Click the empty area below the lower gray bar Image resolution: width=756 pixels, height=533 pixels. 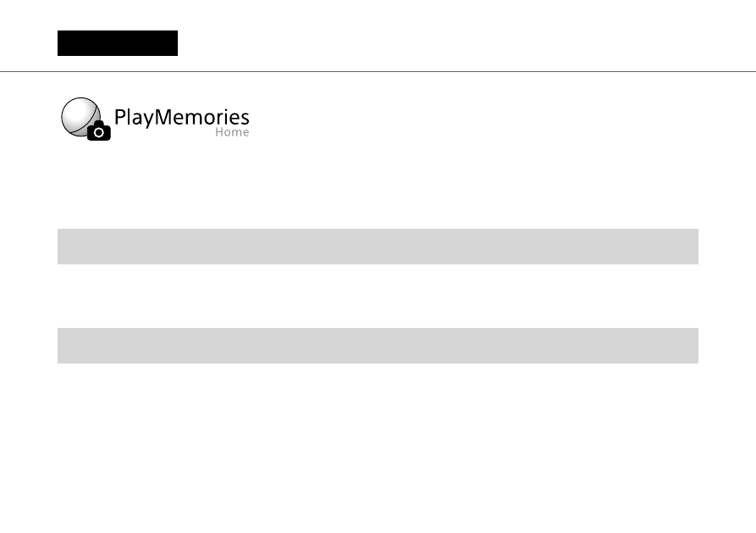[x=378, y=447]
